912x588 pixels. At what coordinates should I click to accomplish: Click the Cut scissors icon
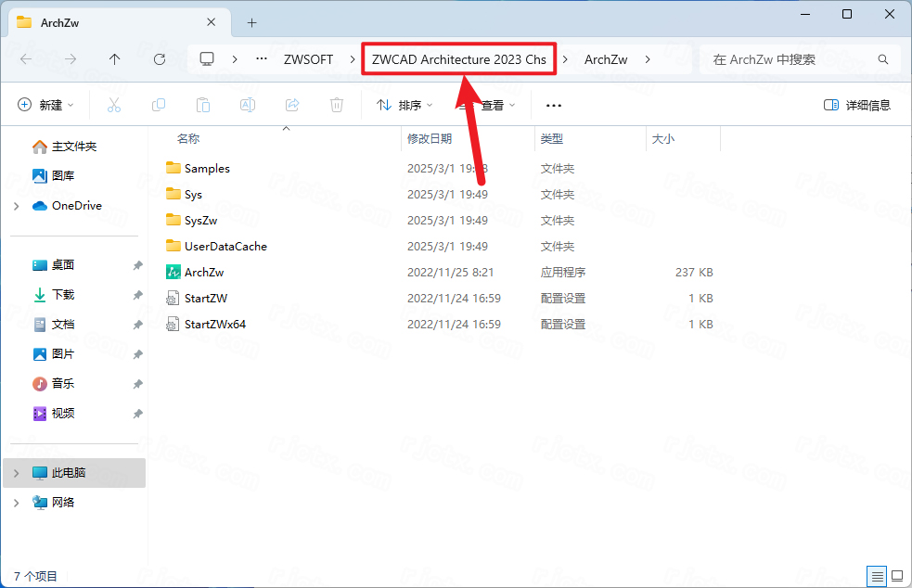point(114,106)
